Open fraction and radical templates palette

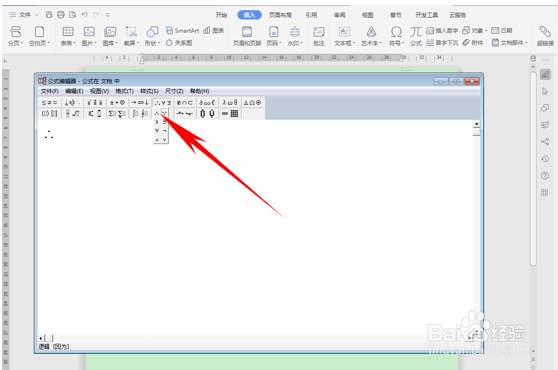pyautogui.click(x=72, y=113)
